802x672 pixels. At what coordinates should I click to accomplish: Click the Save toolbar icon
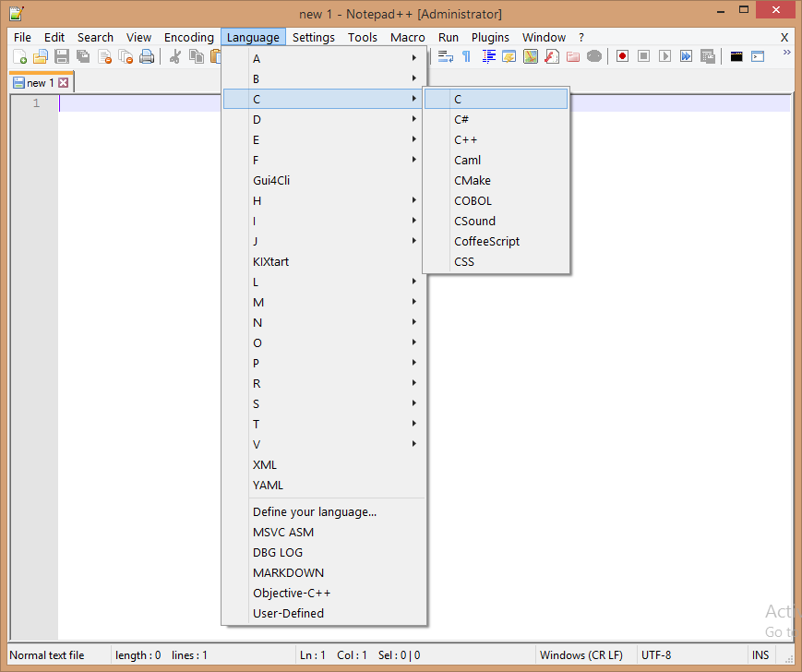click(x=62, y=56)
